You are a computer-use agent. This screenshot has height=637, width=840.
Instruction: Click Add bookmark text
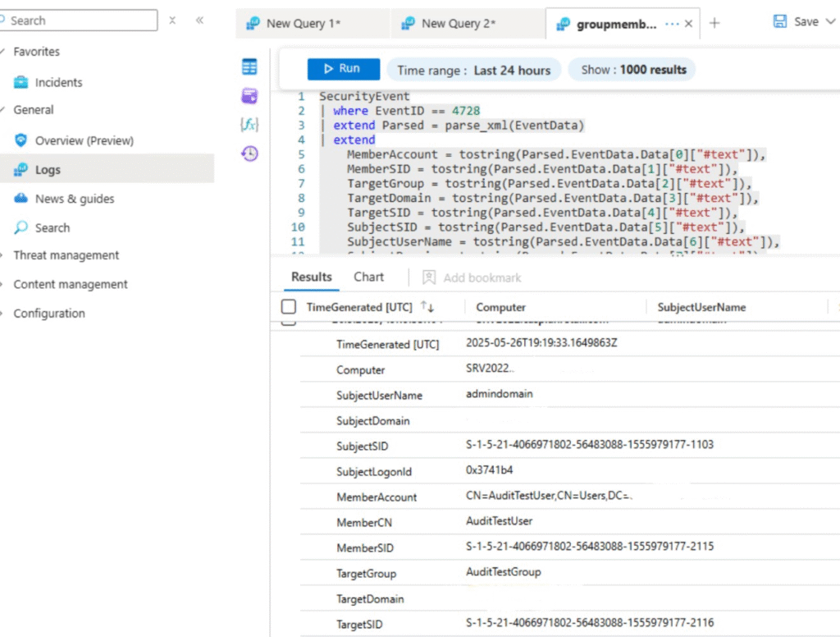pos(482,277)
